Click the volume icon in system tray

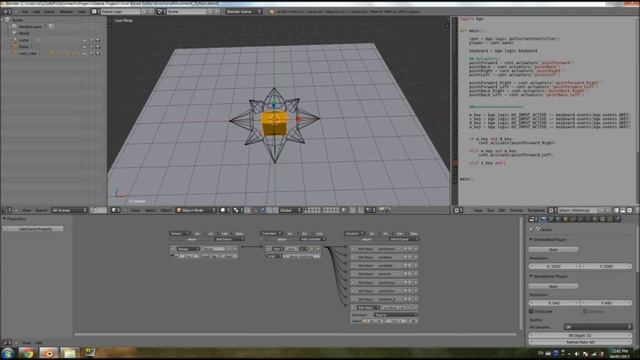click(576, 354)
